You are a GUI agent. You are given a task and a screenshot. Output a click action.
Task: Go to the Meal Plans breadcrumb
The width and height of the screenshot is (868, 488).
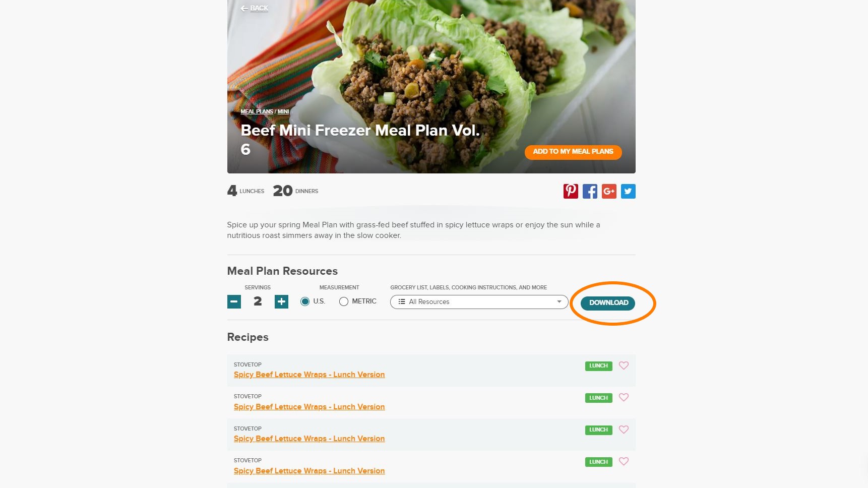[257, 111]
